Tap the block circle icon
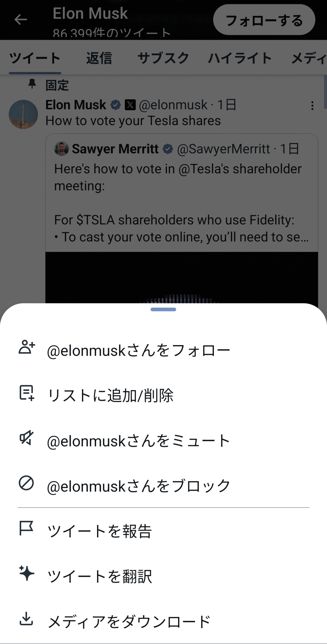Screen dimensions: 327x644 [x=26, y=483]
